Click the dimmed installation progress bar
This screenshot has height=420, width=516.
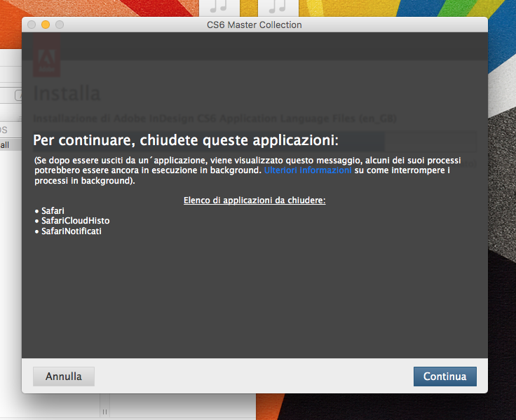254,141
